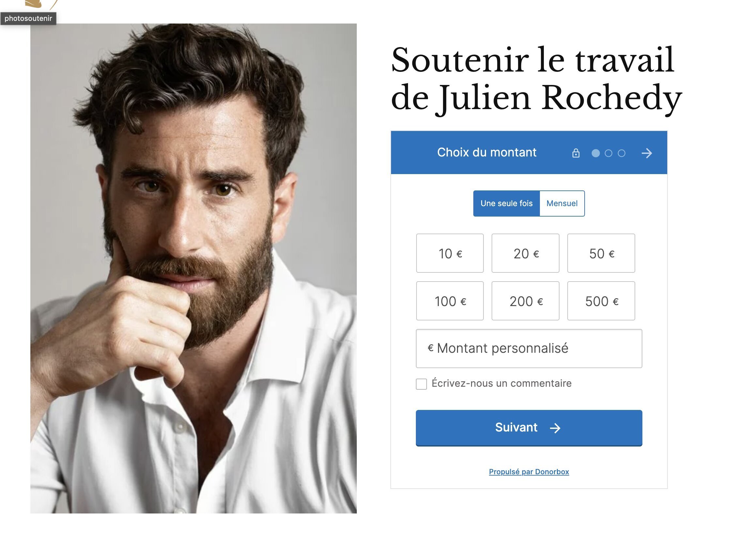Select the third step indicator dot
Viewport: 756px width, 537px height.
621,153
